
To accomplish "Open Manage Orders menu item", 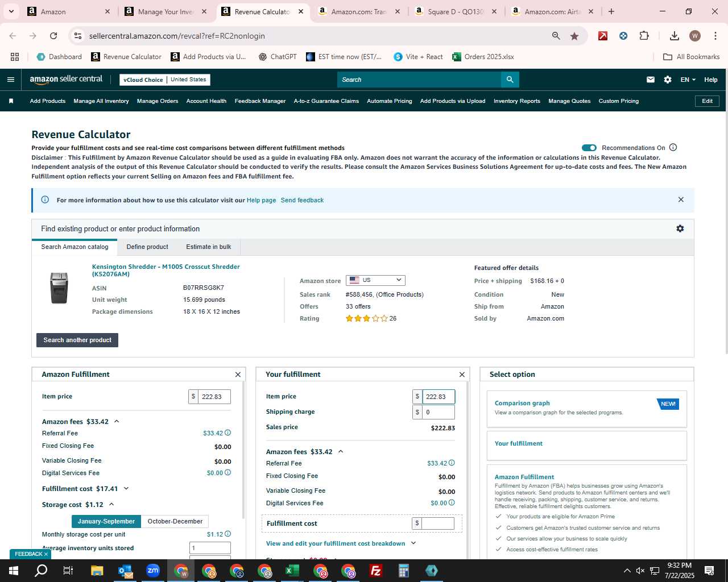I will click(x=158, y=101).
